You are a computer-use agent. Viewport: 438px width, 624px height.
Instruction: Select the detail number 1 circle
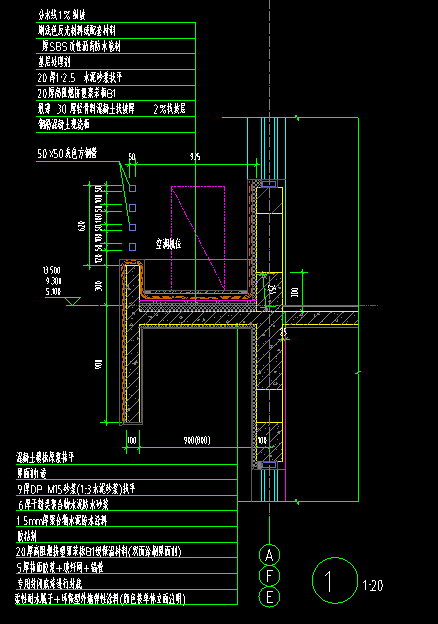(x=335, y=580)
